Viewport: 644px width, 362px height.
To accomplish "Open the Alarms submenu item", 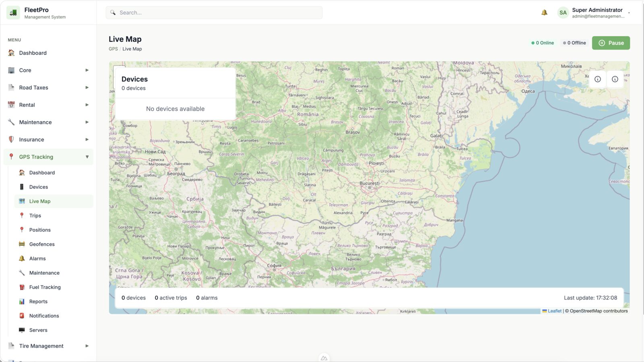I will 54,259.
